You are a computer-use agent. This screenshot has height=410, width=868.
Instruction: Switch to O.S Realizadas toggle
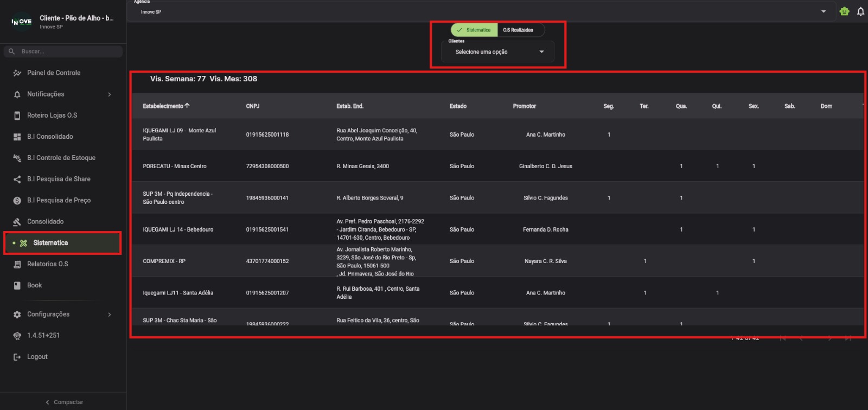518,30
